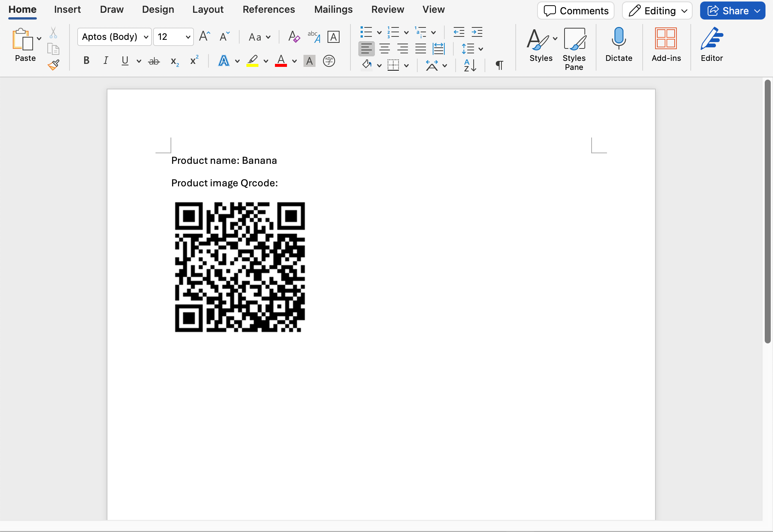Open the References tab

coord(269,9)
